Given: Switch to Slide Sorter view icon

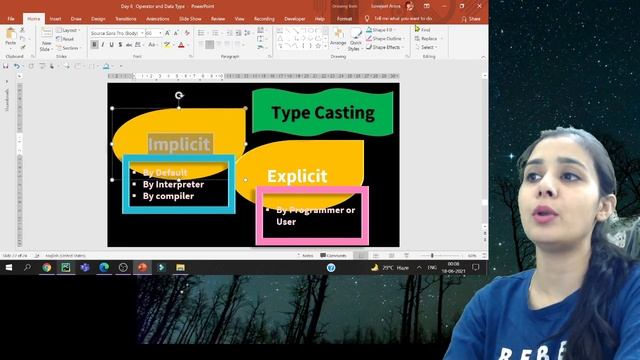Looking at the screenshot, I should click(x=376, y=256).
